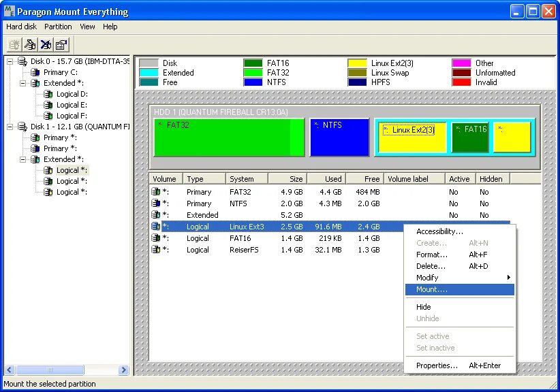Click the volume icon in the Extended 5.2 GB row
The image size is (560, 392).
[156, 215]
